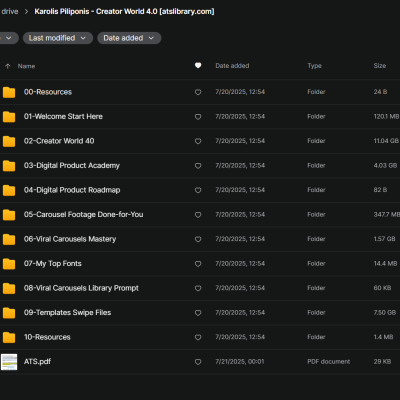Toggle favorite heart for 06-Viral Carousels Mastery
The image size is (400, 400).
(198, 239)
